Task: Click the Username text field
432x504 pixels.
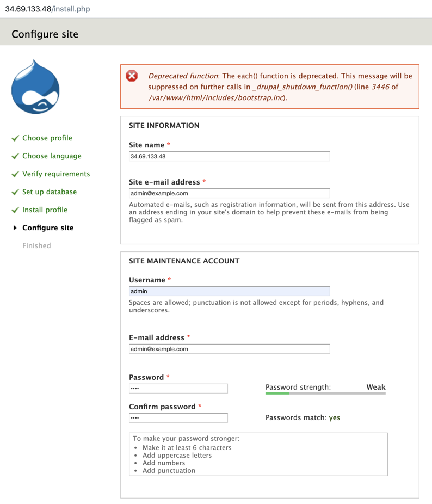Action: pos(229,291)
